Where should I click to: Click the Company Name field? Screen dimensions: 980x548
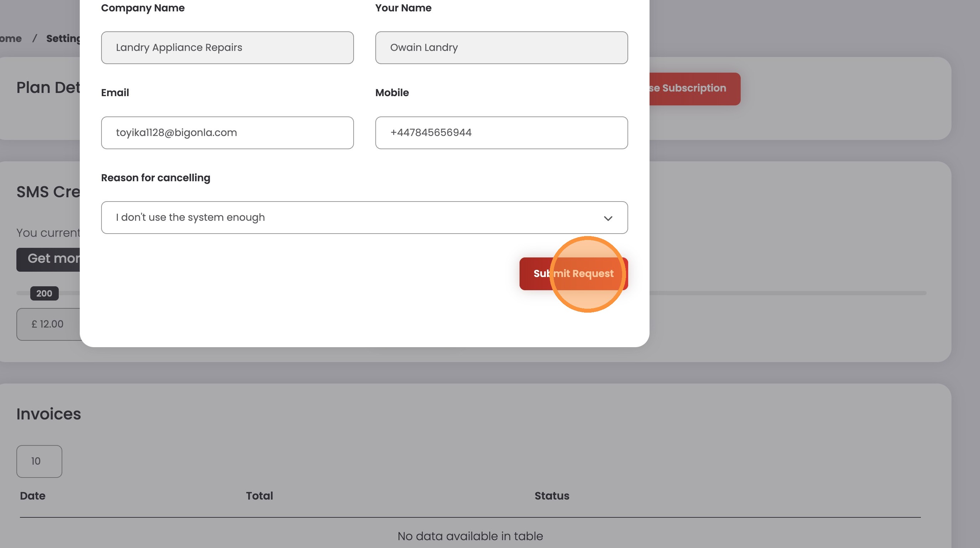tap(227, 48)
